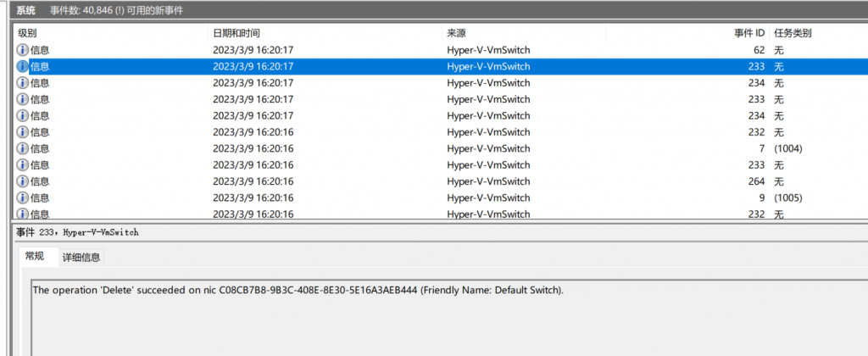Click info icon of event ID 9 row
This screenshot has width=868, height=356.
coord(23,198)
